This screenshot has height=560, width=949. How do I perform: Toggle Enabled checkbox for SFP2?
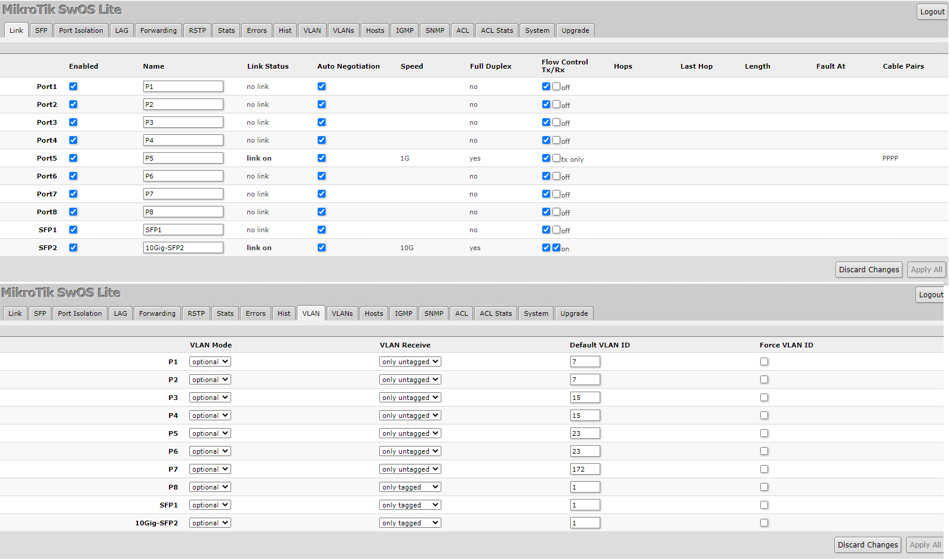(x=73, y=248)
